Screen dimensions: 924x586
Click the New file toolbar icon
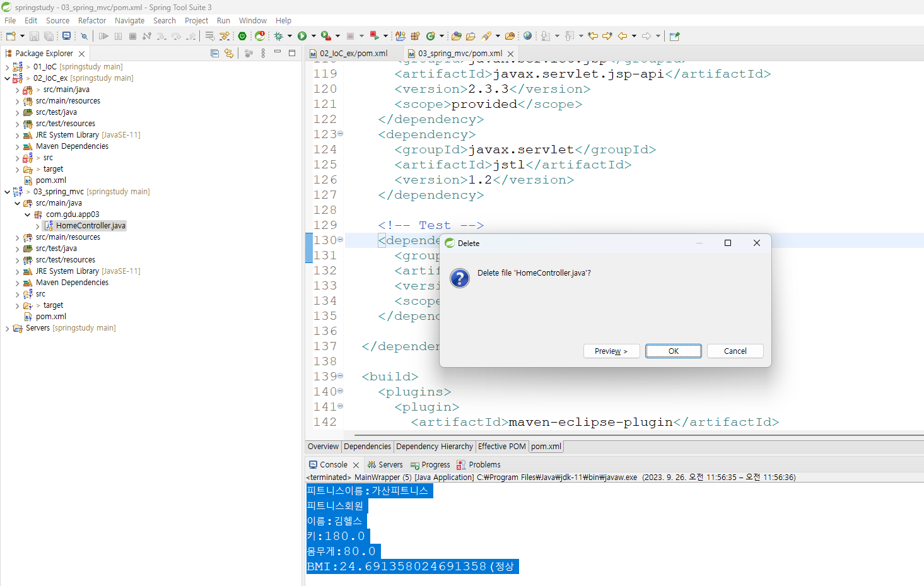[11, 36]
